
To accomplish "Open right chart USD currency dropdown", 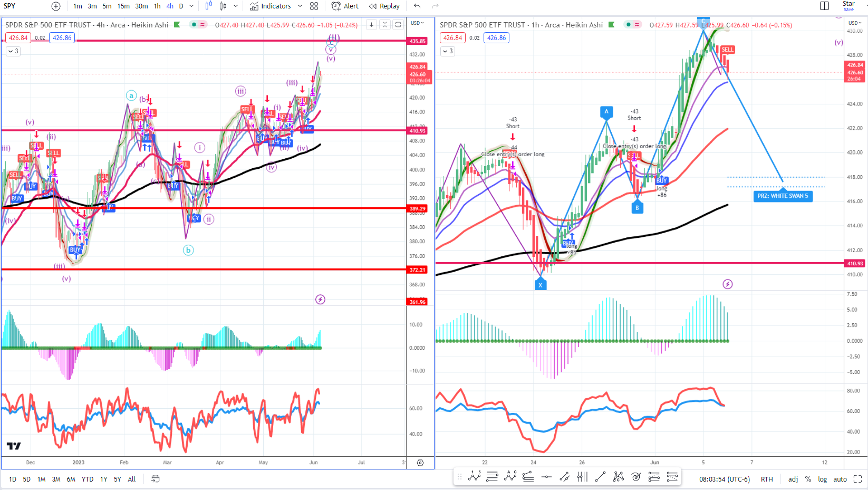I will pos(855,23).
